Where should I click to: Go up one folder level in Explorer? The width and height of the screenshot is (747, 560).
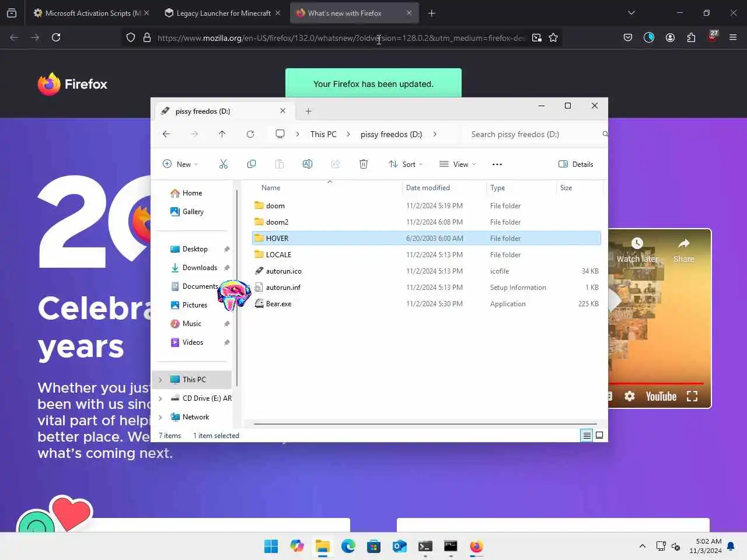tap(222, 134)
